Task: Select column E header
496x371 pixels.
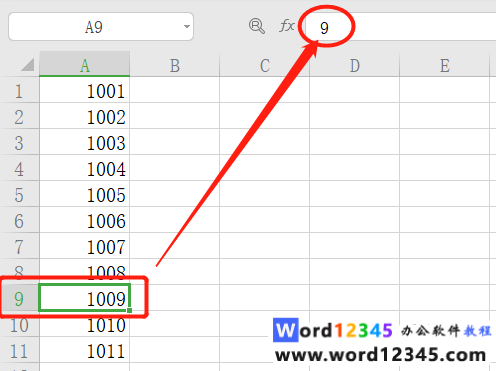Action: [445, 64]
